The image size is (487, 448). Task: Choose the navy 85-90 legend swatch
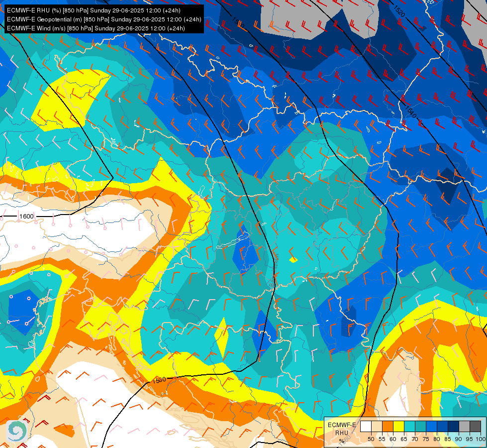[x=454, y=426]
